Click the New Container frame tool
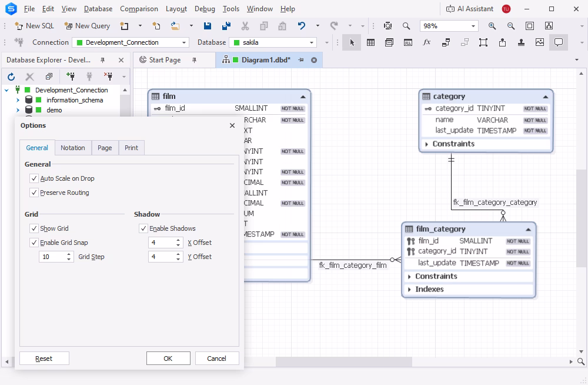 tap(483, 42)
